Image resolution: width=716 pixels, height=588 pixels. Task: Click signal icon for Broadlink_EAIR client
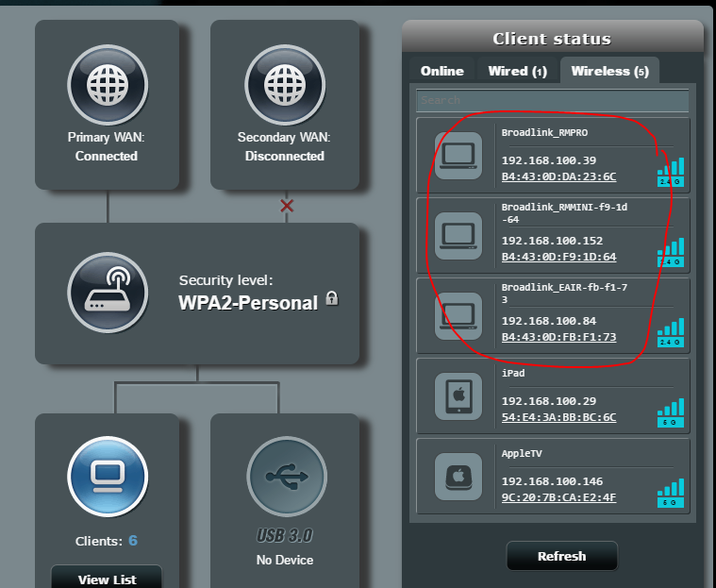(671, 332)
